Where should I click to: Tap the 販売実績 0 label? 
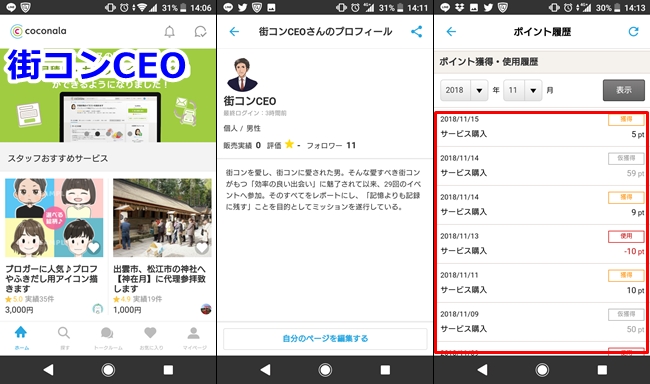(242, 145)
